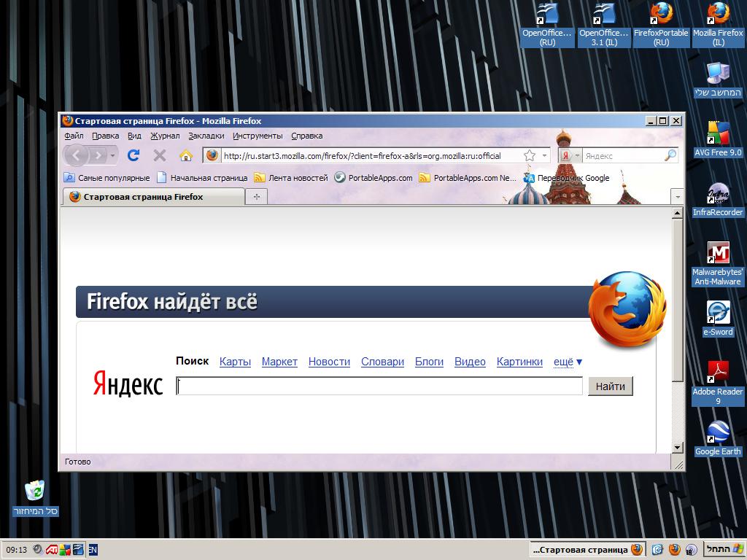This screenshot has height=560, width=747.
Task: Click the Home button icon
Action: tap(186, 155)
